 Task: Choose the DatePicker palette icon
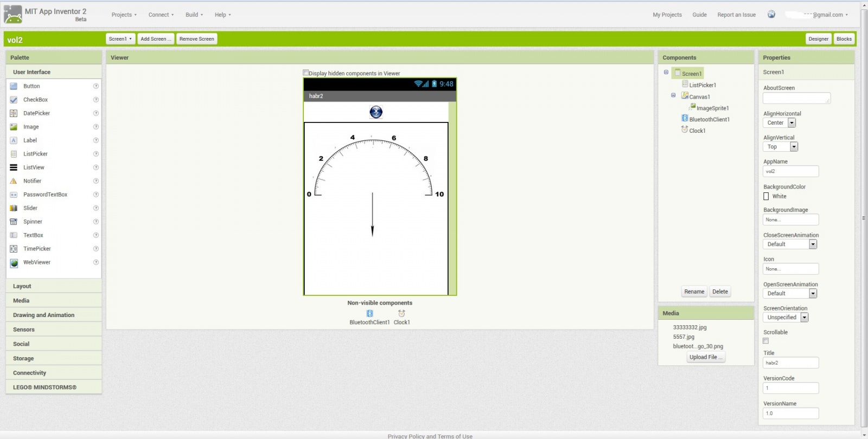click(14, 113)
